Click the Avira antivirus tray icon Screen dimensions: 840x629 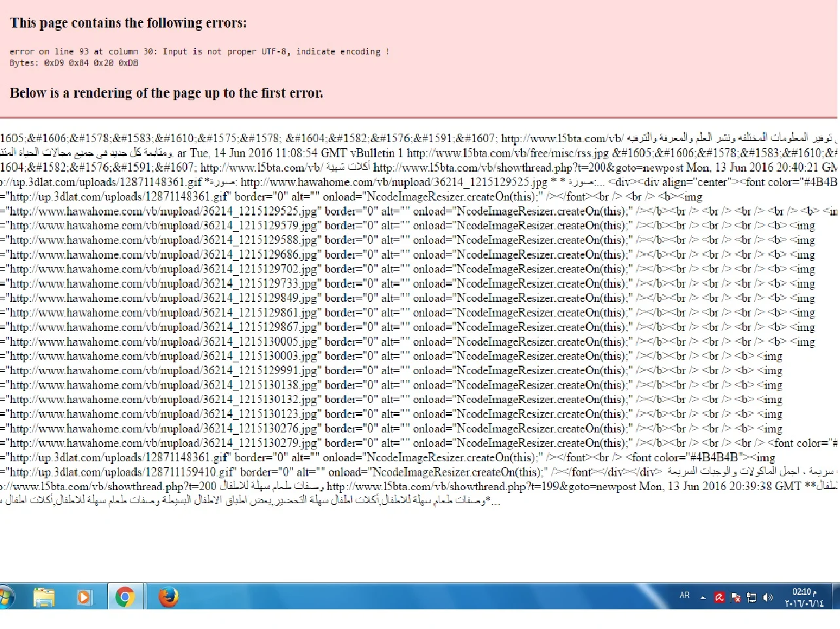[719, 597]
